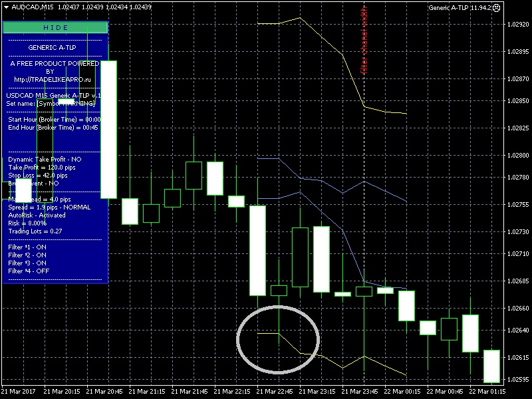Click 'Start Hour (Broker Time) = 00:00' text
Viewport: 532px width, 399px height.
point(55,120)
